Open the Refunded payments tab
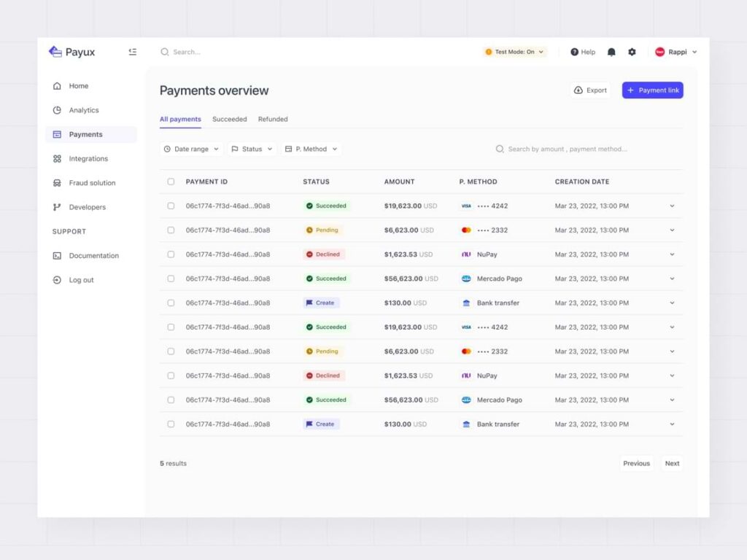 [x=273, y=119]
